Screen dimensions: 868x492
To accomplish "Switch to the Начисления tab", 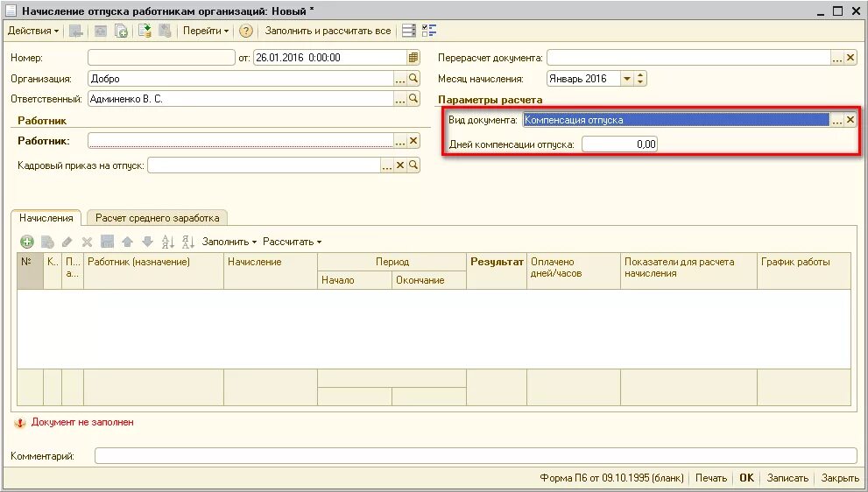I will tap(46, 218).
